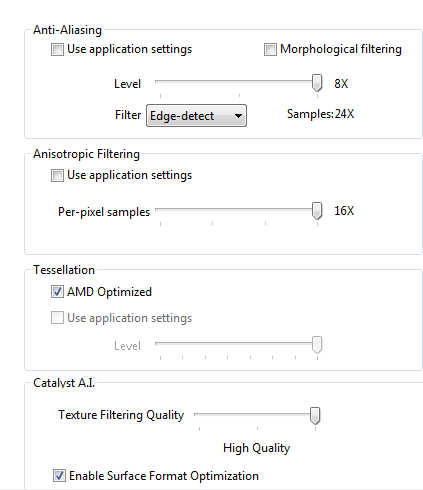This screenshot has height=490, width=423.
Task: Click the greyed Tessellation Use application settings checkbox
Action: click(x=57, y=318)
